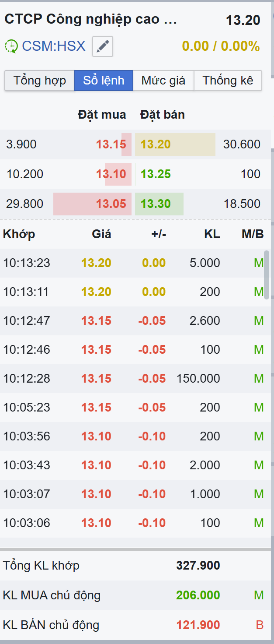Click the trade list scrollbar thumb
The width and height of the screenshot is (274, 644).
(x=267, y=275)
